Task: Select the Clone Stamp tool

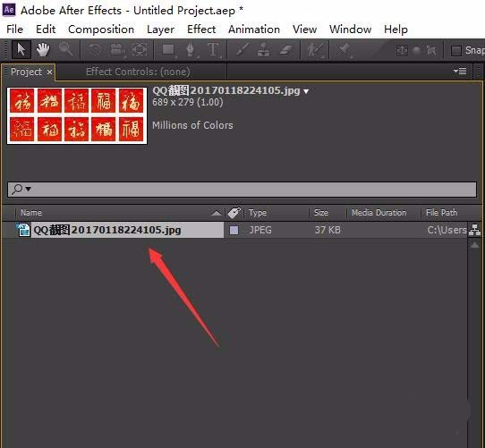Action: (264, 49)
